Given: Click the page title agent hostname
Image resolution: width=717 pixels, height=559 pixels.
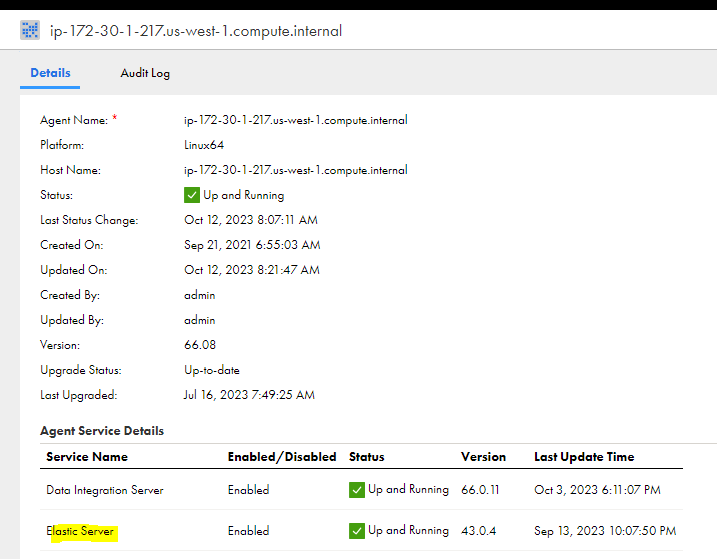Looking at the screenshot, I should (196, 31).
